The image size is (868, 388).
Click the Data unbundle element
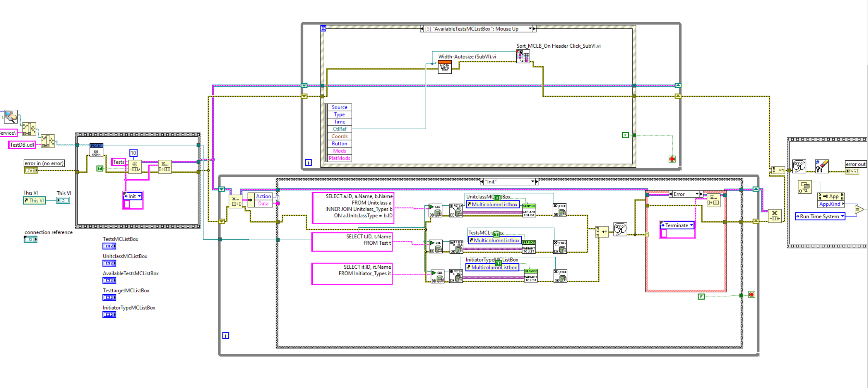pyautogui.click(x=263, y=204)
